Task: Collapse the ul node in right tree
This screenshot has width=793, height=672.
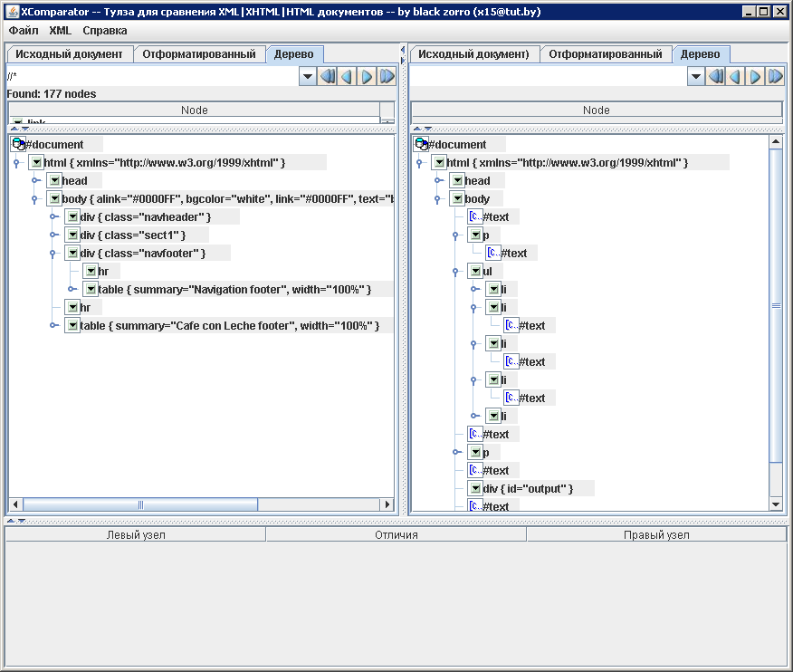Action: [x=455, y=271]
